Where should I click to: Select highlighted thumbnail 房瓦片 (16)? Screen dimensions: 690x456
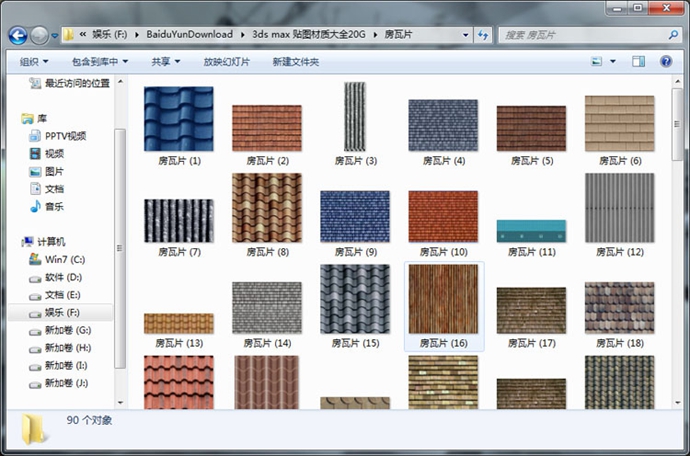pos(444,306)
